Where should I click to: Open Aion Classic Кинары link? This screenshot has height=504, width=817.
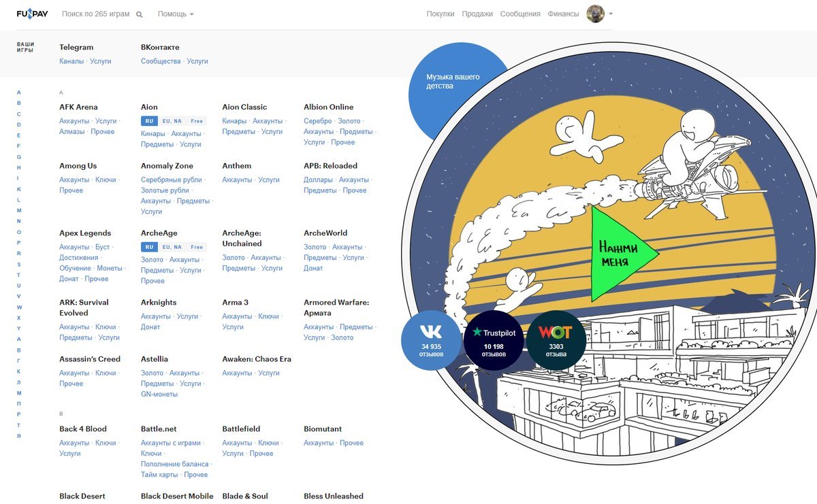click(x=234, y=121)
